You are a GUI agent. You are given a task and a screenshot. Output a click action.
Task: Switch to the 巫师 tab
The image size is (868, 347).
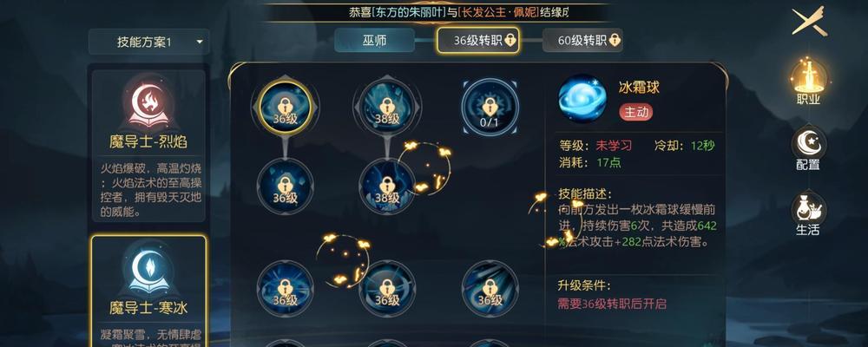374,41
